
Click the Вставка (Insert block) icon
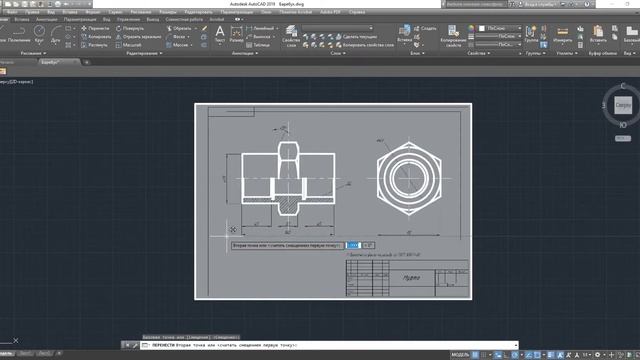[404, 33]
